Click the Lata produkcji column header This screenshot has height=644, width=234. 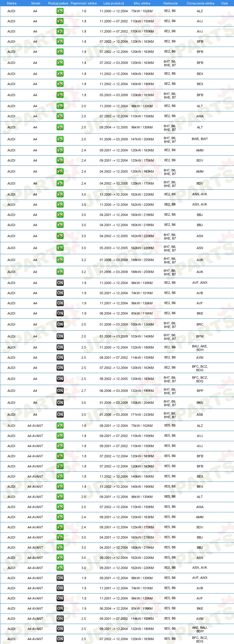[114, 3]
